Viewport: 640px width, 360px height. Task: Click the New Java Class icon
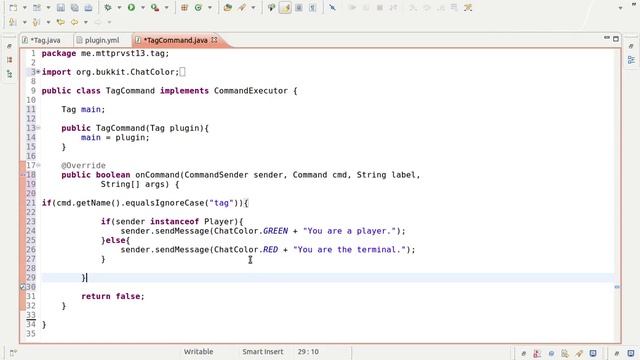coord(198,7)
